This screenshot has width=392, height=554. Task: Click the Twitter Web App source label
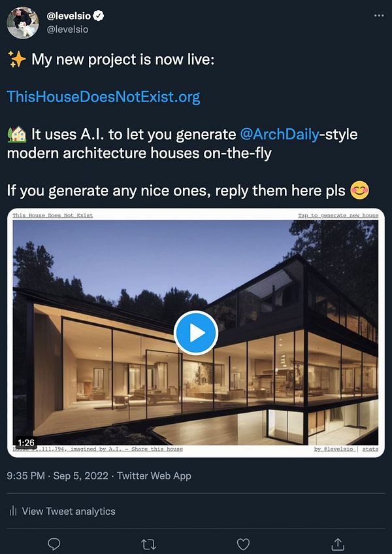click(154, 476)
